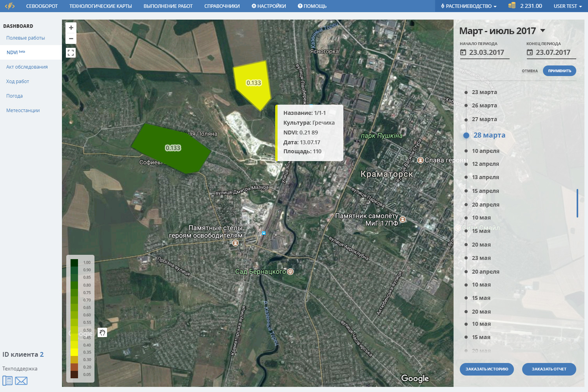Open the support email envelope icon
588x392 pixels.
pos(21,381)
